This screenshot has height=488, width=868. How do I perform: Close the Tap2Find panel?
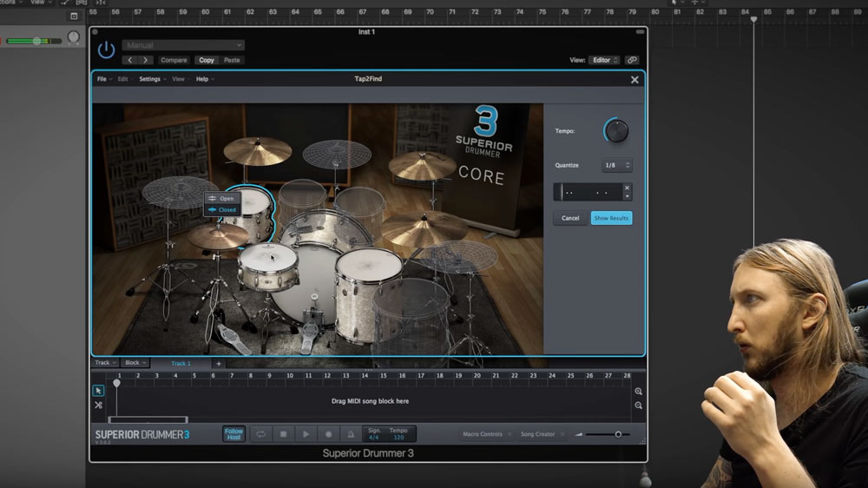pos(635,80)
